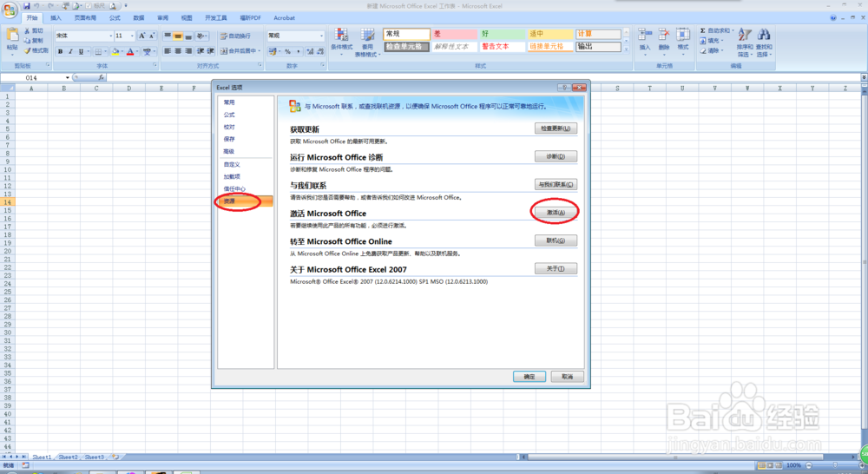Toggle Underline formatting
The width and height of the screenshot is (868, 474).
(81, 51)
